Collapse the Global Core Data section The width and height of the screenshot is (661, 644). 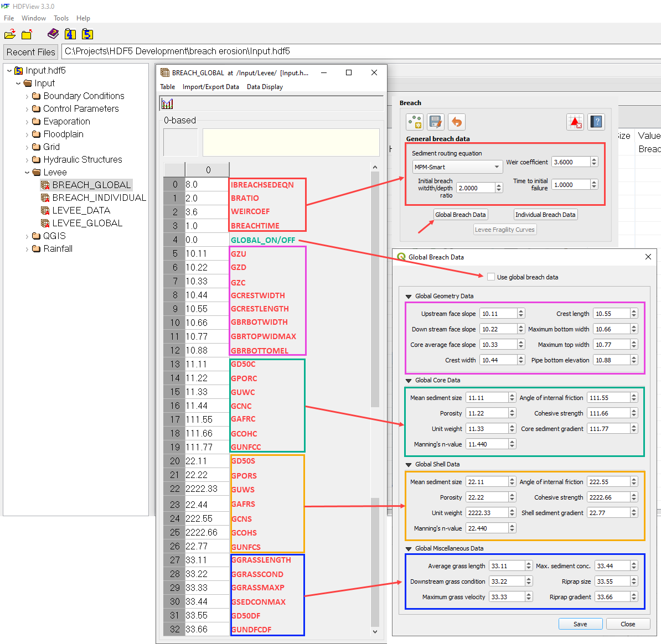[x=409, y=381]
